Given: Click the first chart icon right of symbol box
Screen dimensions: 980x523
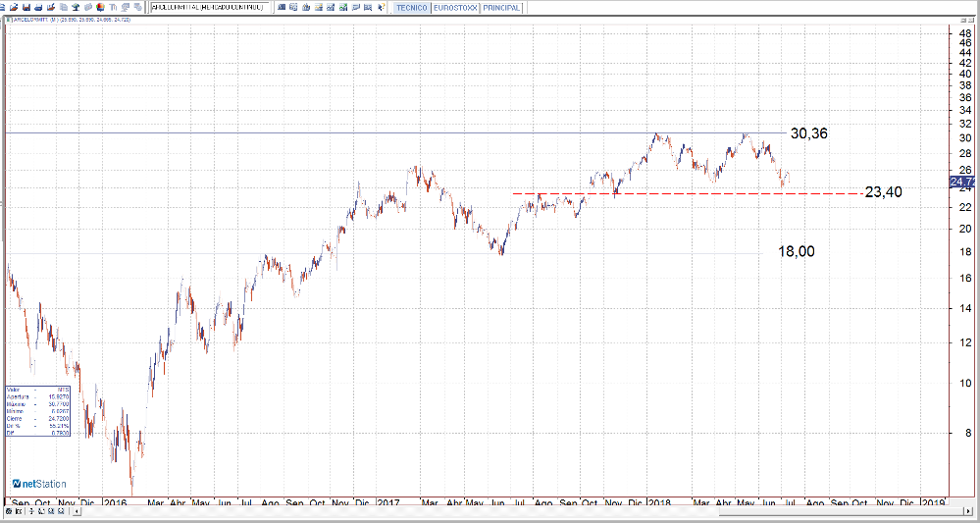Looking at the screenshot, I should click(283, 7).
